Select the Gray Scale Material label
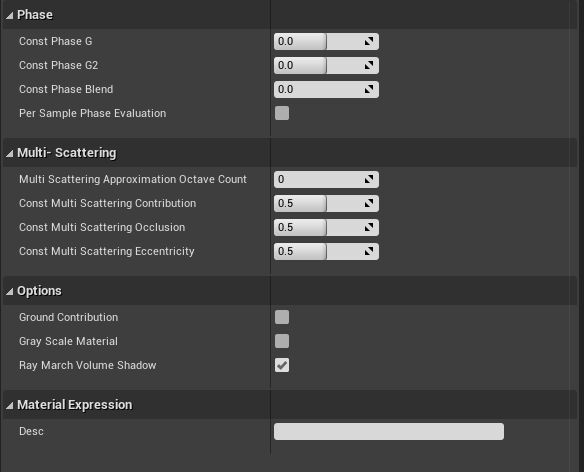The width and height of the screenshot is (584, 472). [x=68, y=341]
